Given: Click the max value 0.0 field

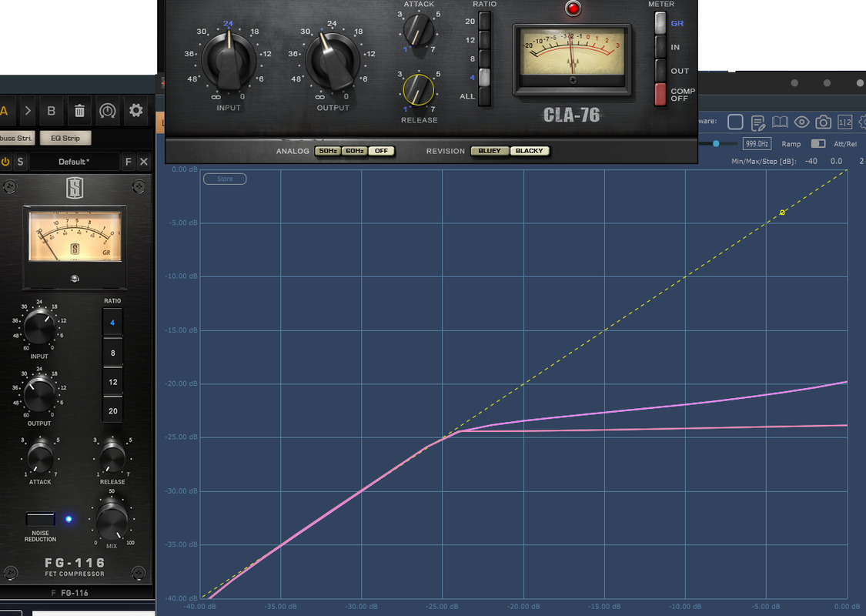Looking at the screenshot, I should pos(836,161).
